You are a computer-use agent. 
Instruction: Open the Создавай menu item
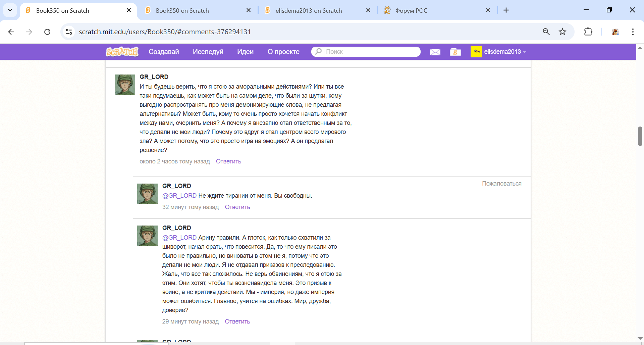(164, 52)
